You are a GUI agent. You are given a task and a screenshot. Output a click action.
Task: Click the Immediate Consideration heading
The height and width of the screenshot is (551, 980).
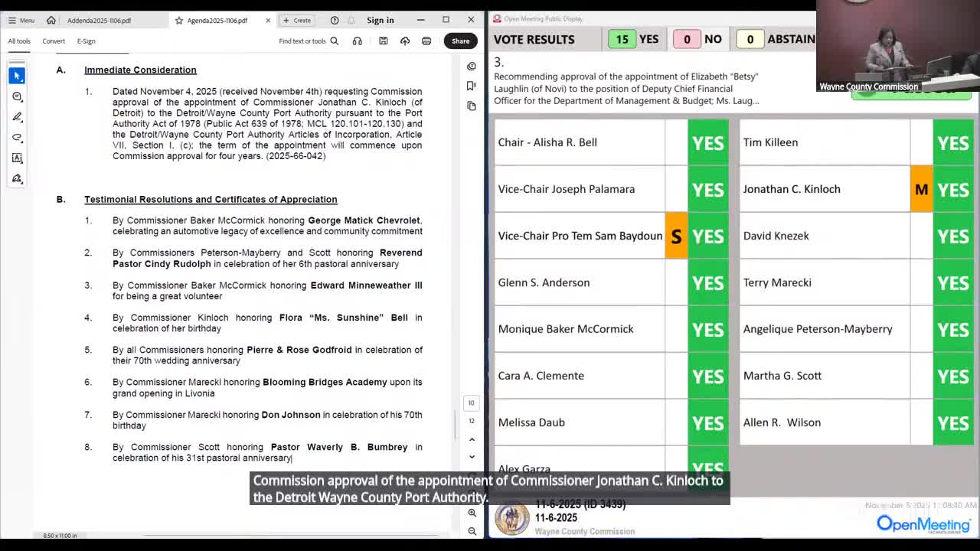[x=140, y=70]
